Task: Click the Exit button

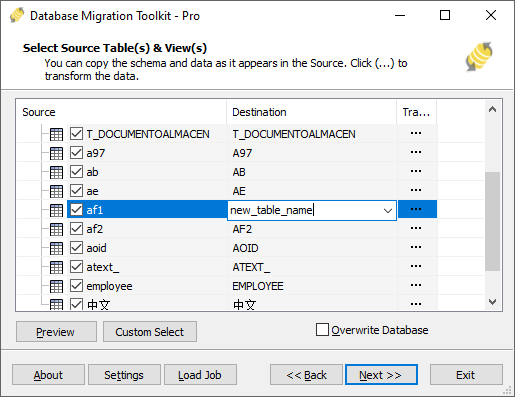Action: click(466, 375)
